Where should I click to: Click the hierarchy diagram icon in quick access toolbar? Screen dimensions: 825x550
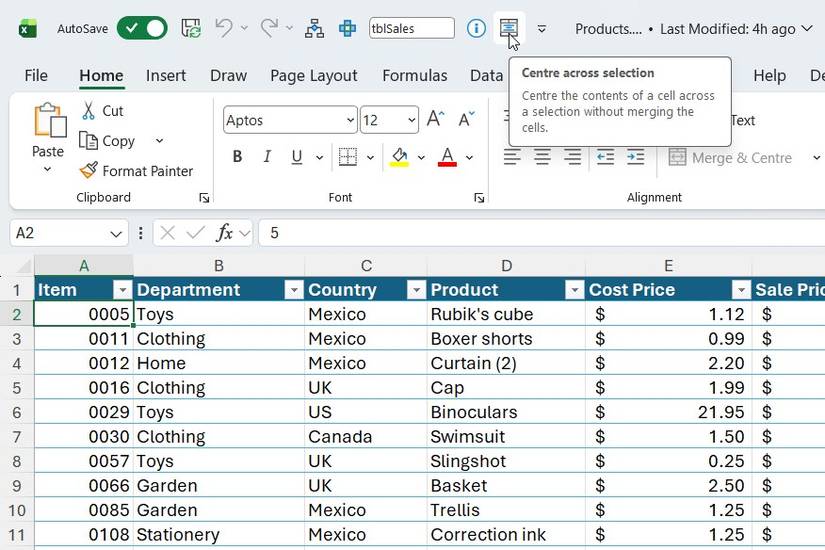(x=314, y=28)
